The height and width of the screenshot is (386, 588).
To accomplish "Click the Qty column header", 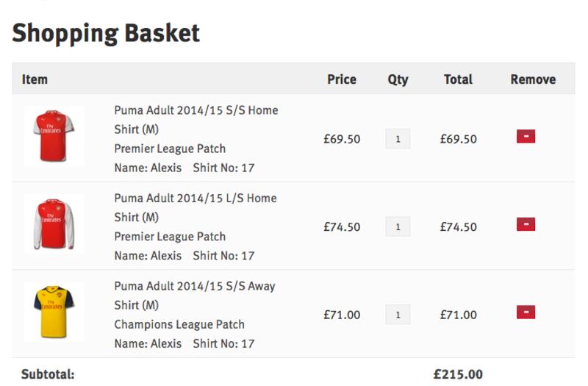I will [x=398, y=79].
